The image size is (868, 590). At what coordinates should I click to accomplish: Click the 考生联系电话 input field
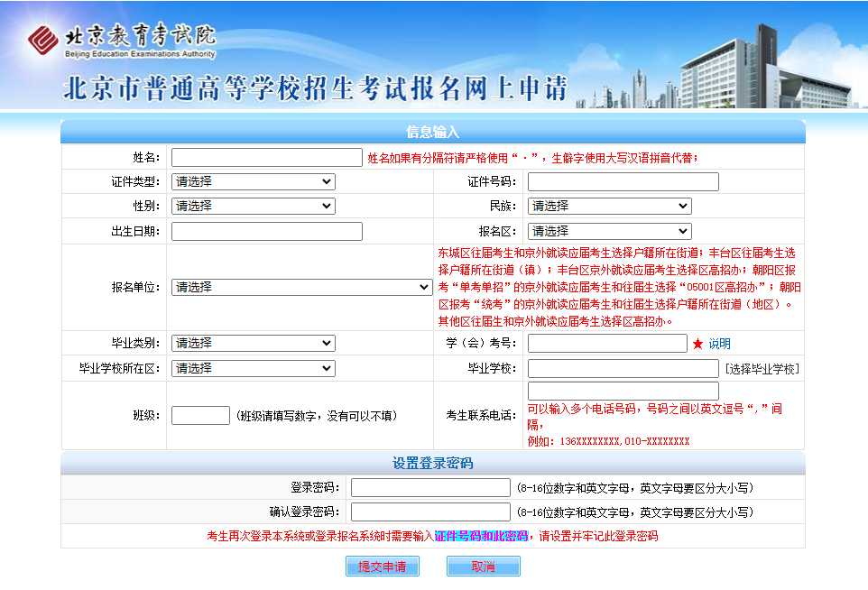(x=623, y=391)
